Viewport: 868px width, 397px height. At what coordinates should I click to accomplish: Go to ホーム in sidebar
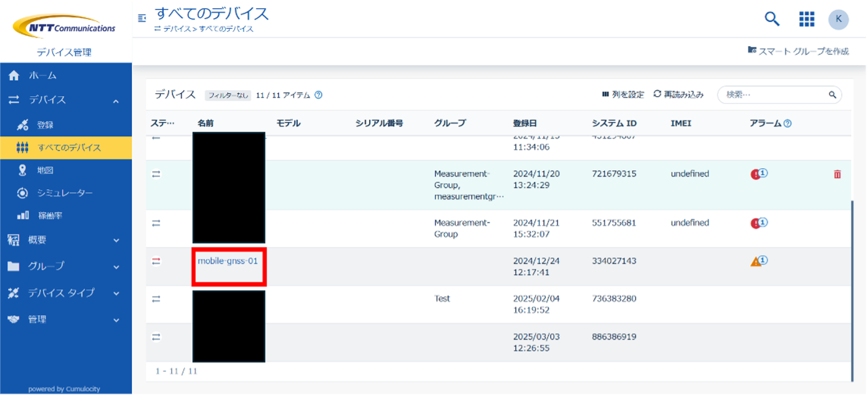tap(42, 76)
